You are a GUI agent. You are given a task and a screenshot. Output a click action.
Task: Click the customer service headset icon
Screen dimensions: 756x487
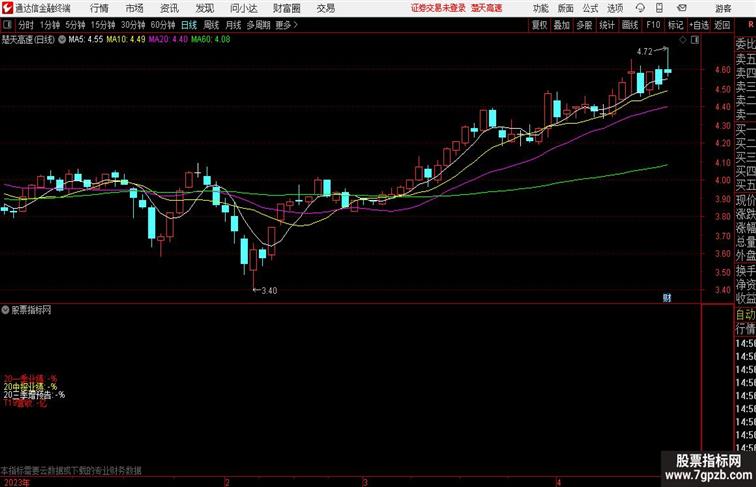coord(640,8)
